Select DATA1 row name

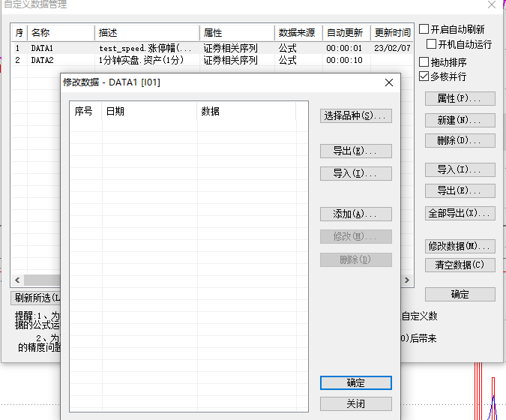coord(42,48)
